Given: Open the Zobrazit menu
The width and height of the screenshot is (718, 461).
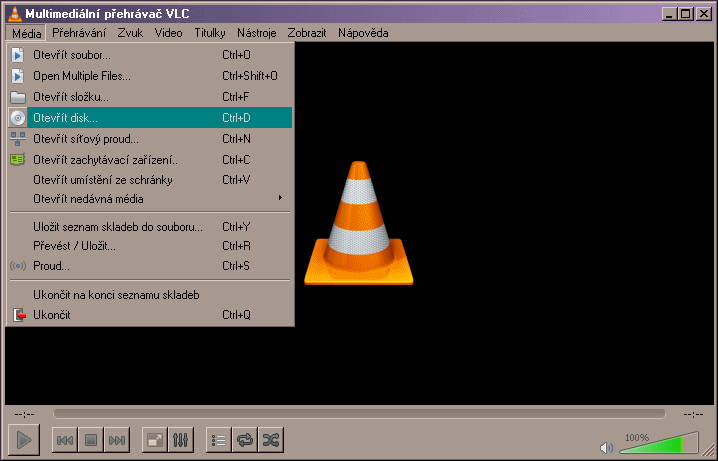Looking at the screenshot, I should (307, 33).
